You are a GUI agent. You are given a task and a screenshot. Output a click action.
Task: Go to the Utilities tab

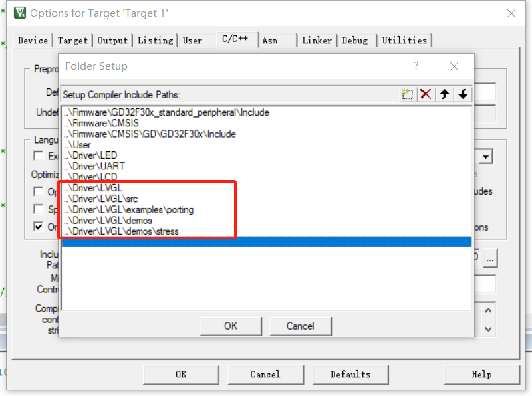[404, 41]
